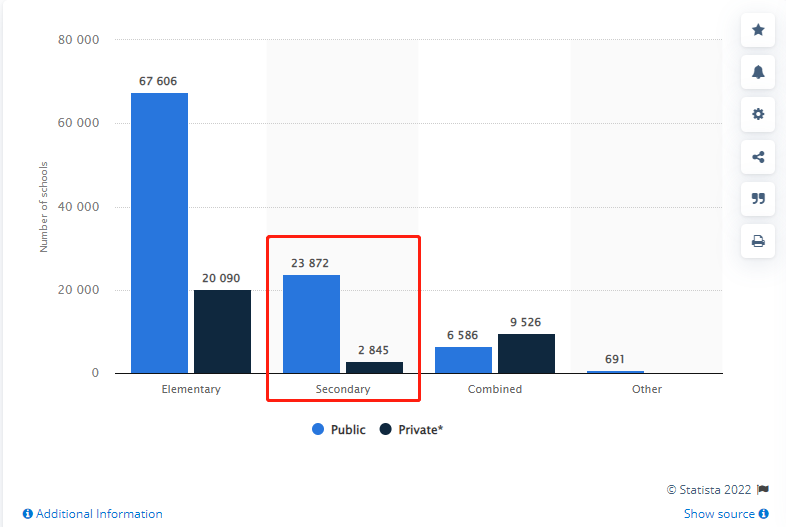This screenshot has width=786, height=527.
Task: Click the Elementary axis label
Action: click(x=191, y=389)
